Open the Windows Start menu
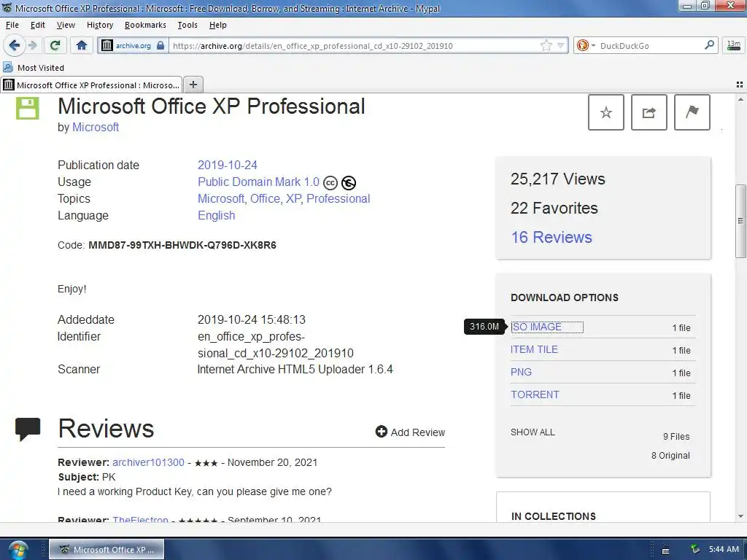This screenshot has height=560, width=747. [x=18, y=550]
